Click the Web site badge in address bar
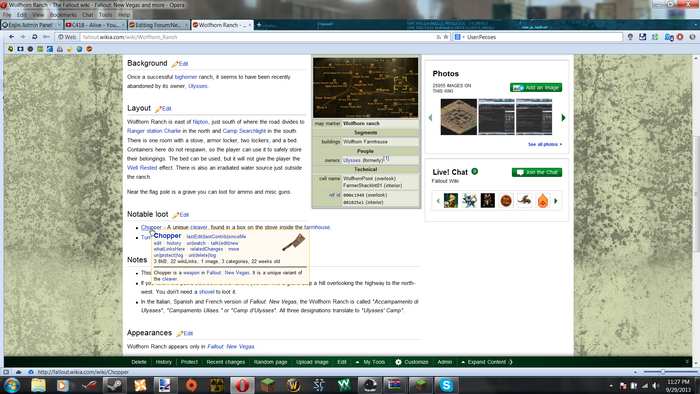 67,37
